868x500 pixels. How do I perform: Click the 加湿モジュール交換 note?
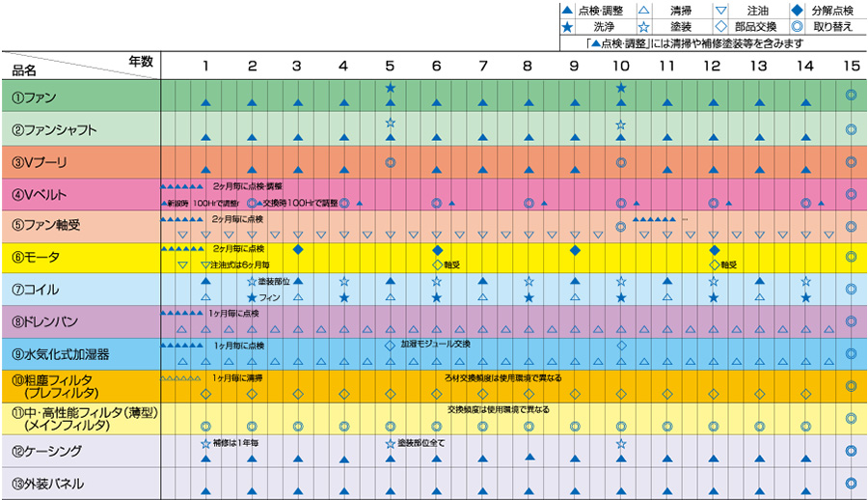coord(436,345)
